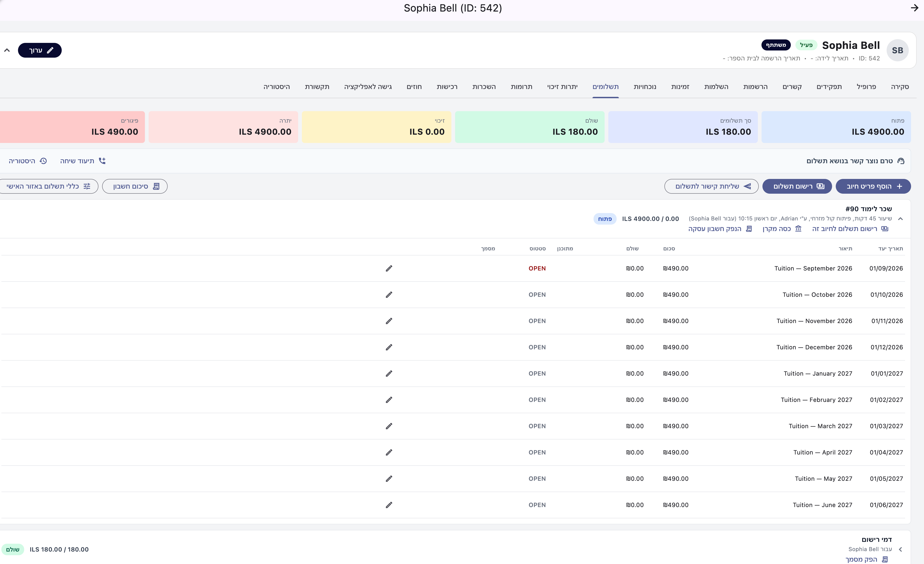The width and height of the screenshot is (924, 564).
Task: Open היסטוריה link in contact bar
Action: [28, 161]
